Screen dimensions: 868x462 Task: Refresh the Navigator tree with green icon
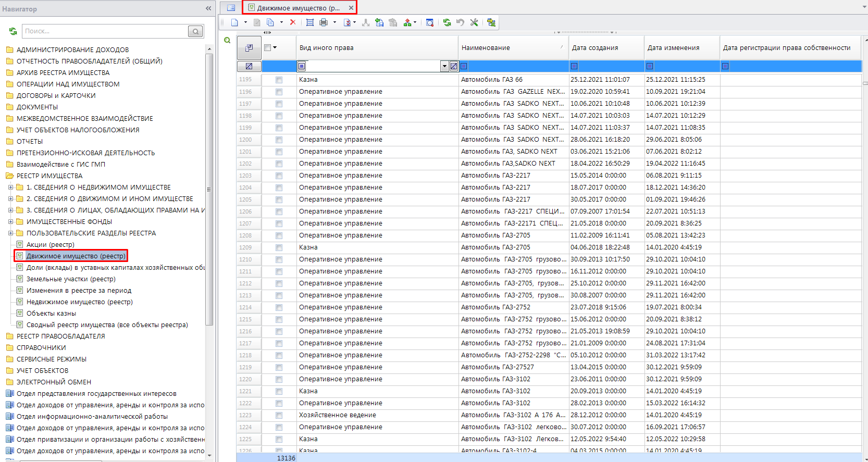pyautogui.click(x=13, y=31)
